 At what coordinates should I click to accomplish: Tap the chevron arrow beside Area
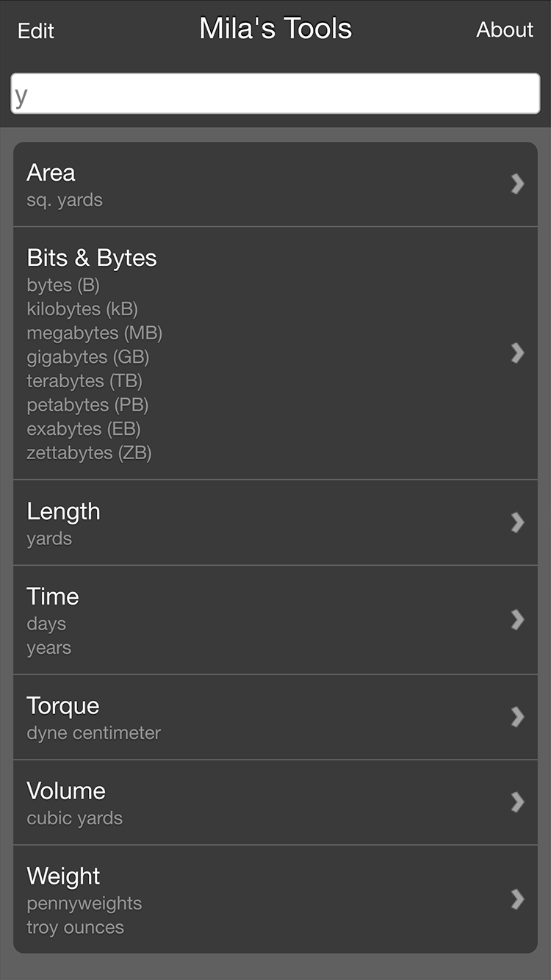click(518, 184)
